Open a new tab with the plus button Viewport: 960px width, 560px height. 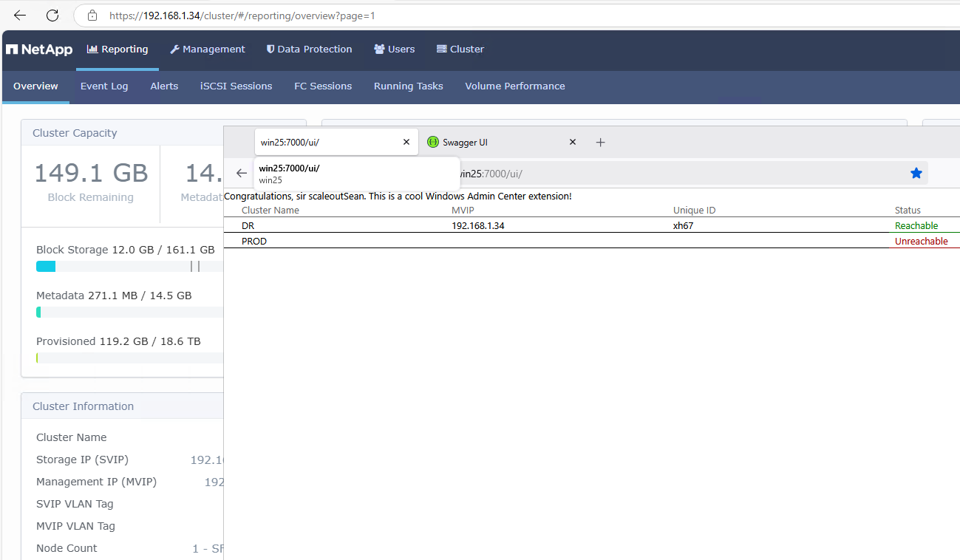(600, 143)
